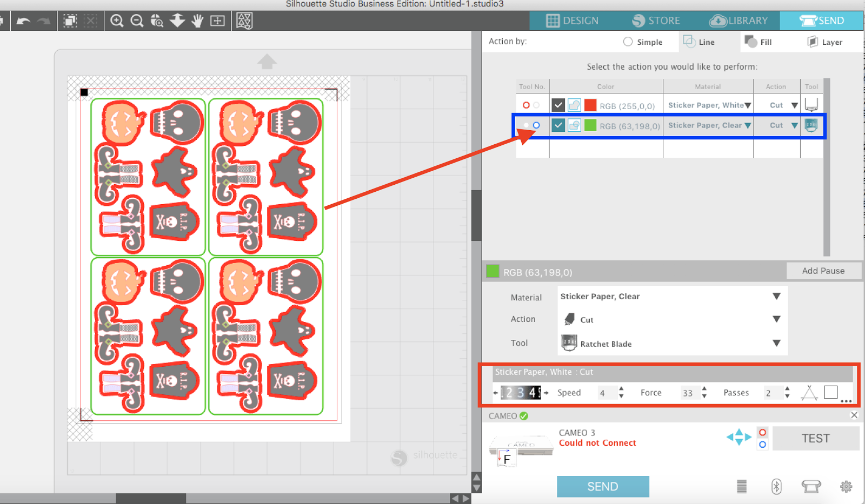
Task: Click the Undo arrow icon
Action: [22, 21]
